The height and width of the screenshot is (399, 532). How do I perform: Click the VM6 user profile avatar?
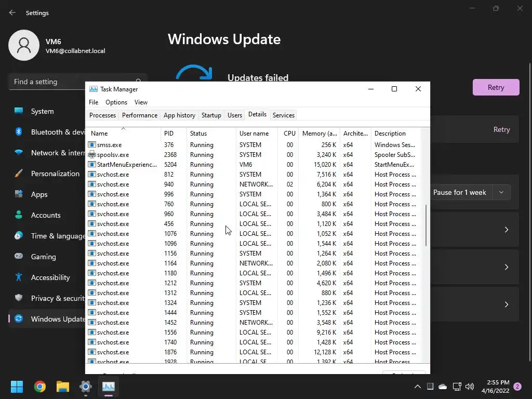(x=24, y=45)
